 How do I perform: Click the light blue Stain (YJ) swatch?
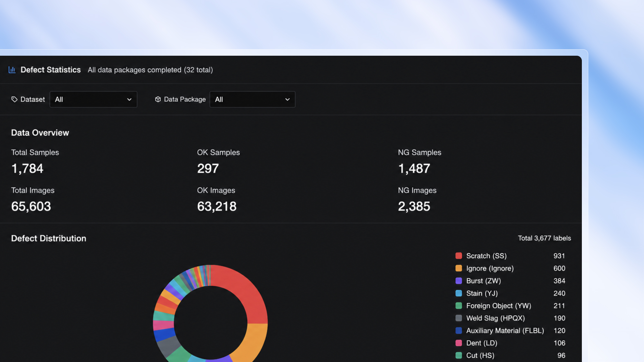tap(459, 293)
